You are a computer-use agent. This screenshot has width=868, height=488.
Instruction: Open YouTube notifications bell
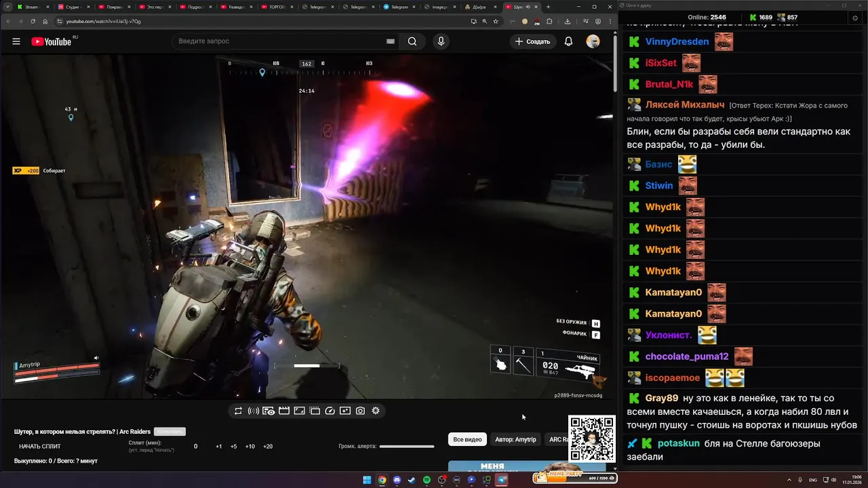point(568,41)
